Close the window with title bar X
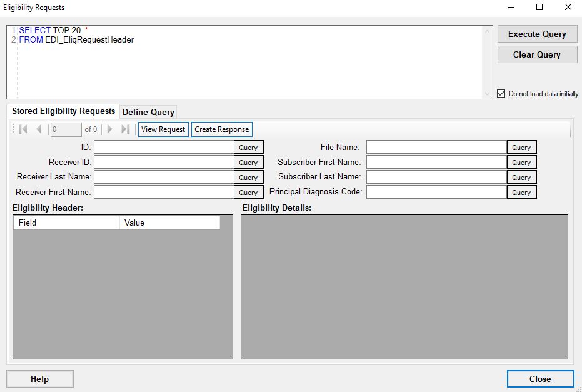The height and width of the screenshot is (392, 582). click(x=568, y=7)
